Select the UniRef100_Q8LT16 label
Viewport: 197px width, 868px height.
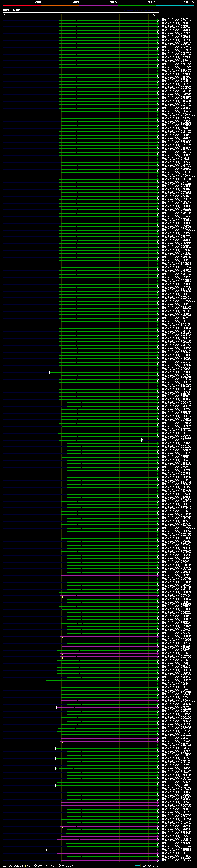pos(176,745)
